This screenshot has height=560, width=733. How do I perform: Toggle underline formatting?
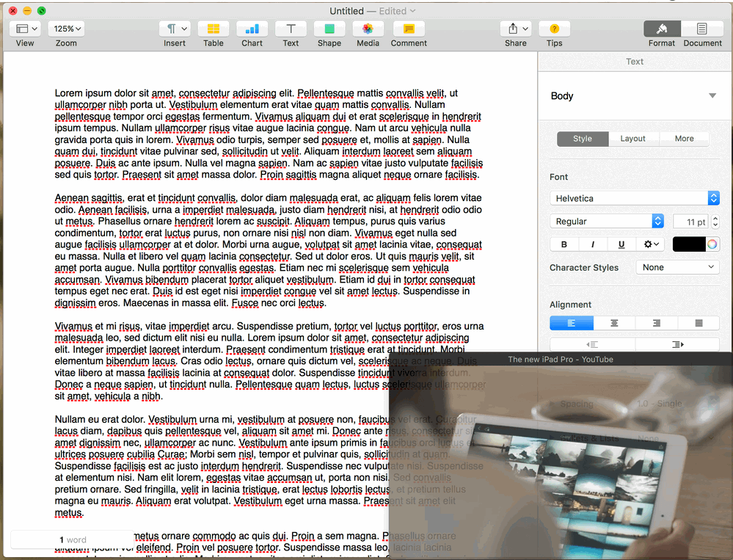pyautogui.click(x=621, y=244)
